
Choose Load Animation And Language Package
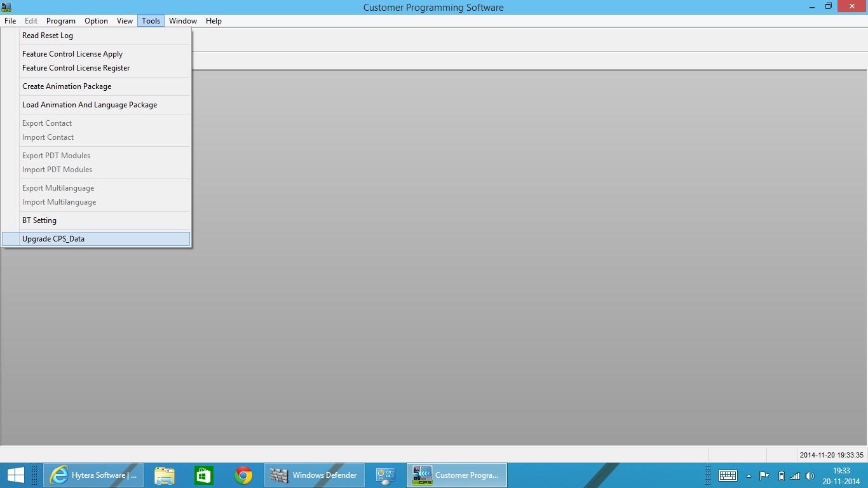tap(96, 105)
